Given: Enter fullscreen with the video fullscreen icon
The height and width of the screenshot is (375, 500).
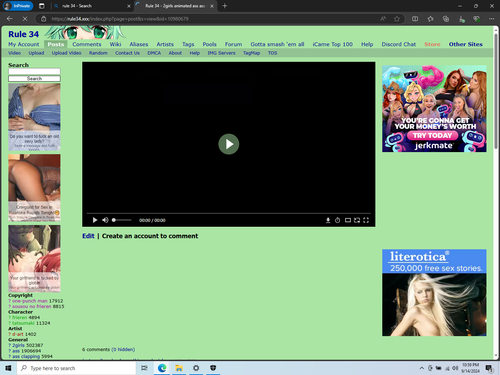Looking at the screenshot, I should coord(366,220).
